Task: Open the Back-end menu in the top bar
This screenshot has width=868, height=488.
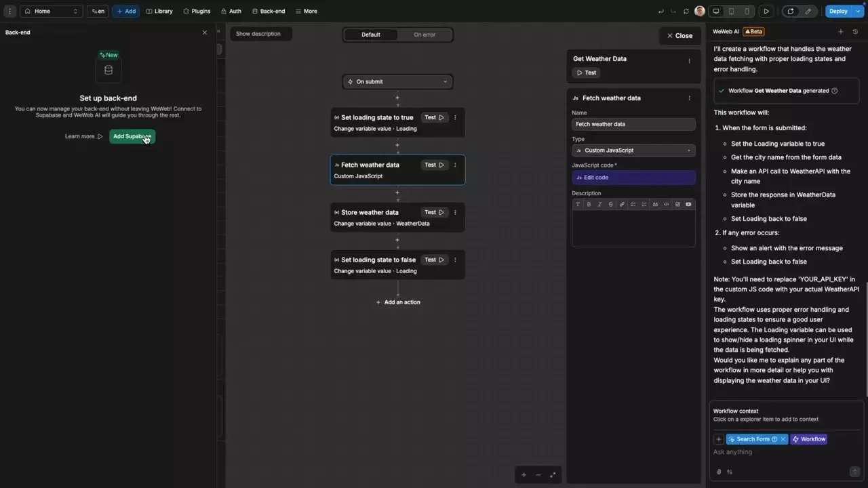Action: point(269,11)
